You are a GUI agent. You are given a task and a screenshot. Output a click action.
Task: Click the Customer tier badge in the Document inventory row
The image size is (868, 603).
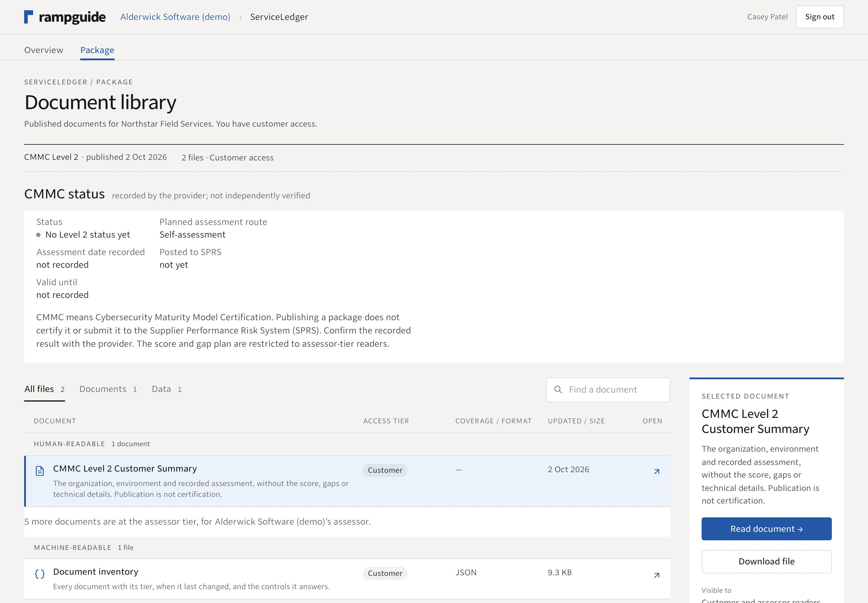pyautogui.click(x=385, y=573)
